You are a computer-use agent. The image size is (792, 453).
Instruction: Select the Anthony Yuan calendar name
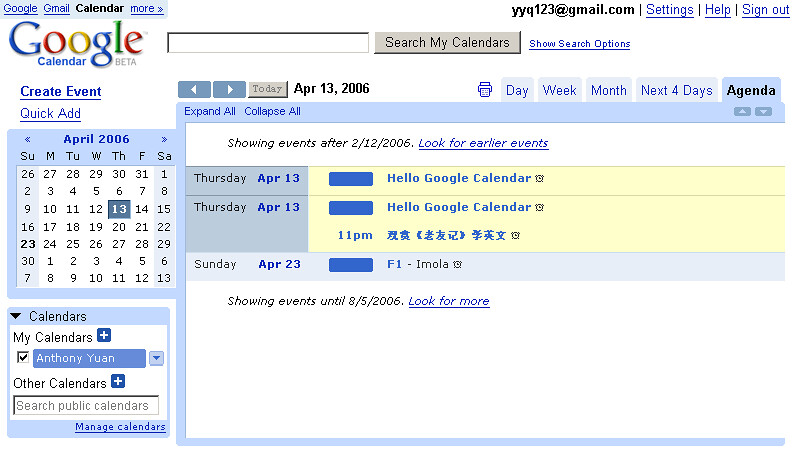coord(89,358)
